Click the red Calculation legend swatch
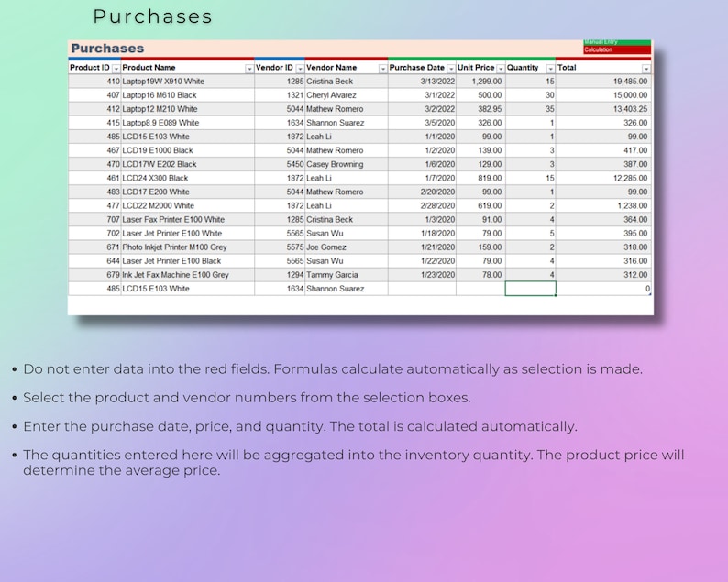 pyautogui.click(x=617, y=49)
